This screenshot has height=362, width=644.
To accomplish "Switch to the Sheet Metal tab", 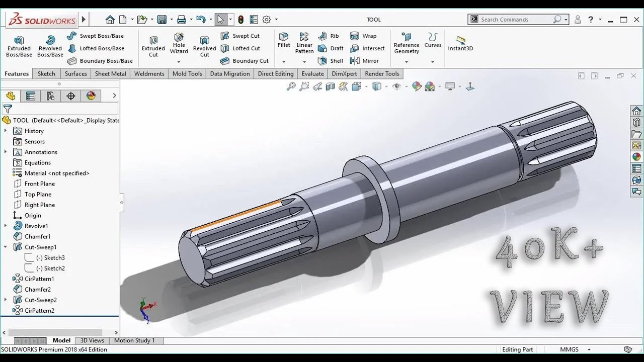I will tap(111, 73).
